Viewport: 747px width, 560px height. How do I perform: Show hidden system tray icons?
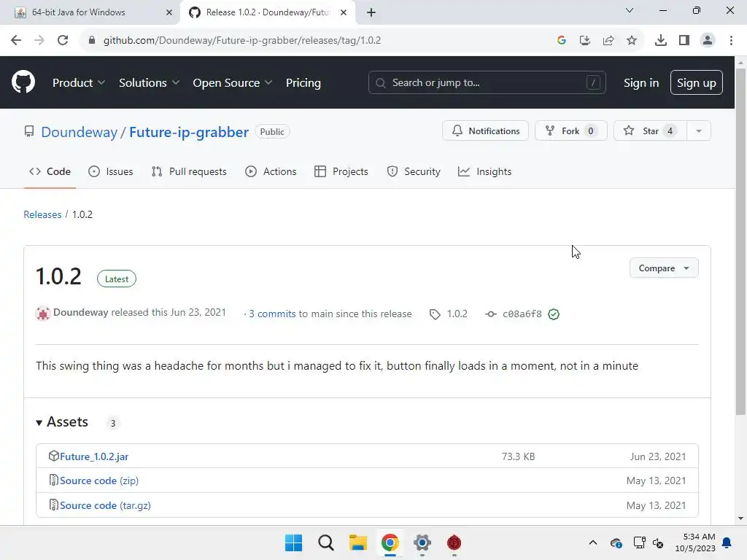pyautogui.click(x=592, y=542)
